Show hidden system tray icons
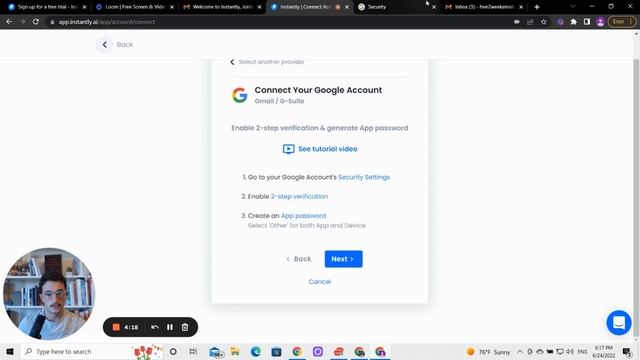Viewport: 640px width, 360px height. 520,351
